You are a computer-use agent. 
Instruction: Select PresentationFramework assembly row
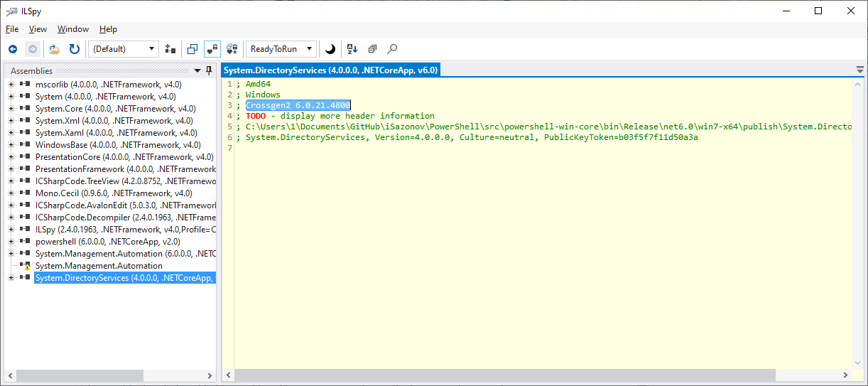[125, 169]
